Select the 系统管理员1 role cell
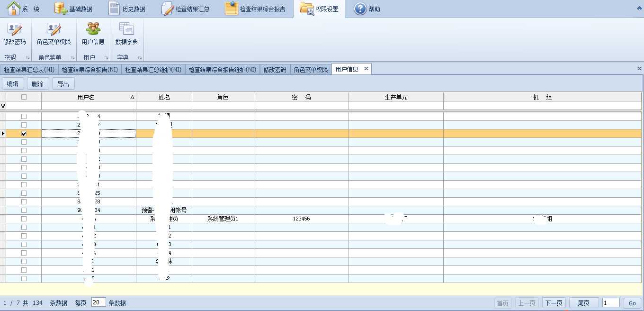Image resolution: width=644 pixels, height=311 pixels. [223, 219]
